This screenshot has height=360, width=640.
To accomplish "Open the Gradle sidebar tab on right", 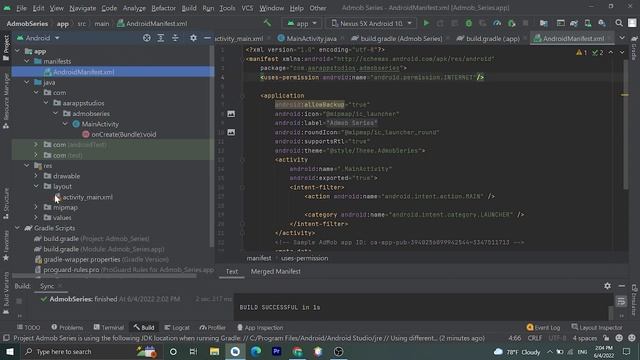I will click(x=634, y=48).
